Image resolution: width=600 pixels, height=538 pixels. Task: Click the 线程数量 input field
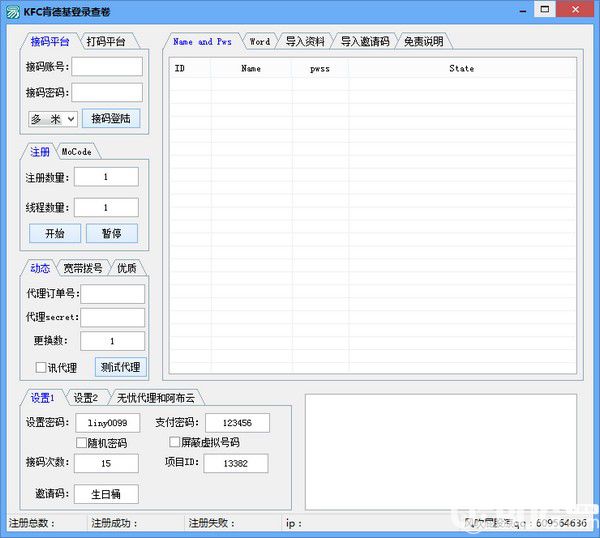pos(106,207)
